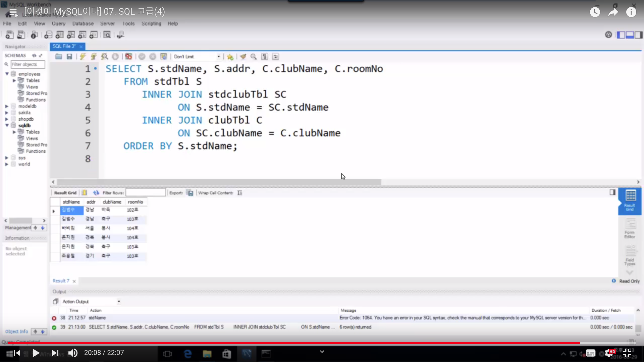Save snippet with star icon
This screenshot has width=644, height=362.
point(230,57)
